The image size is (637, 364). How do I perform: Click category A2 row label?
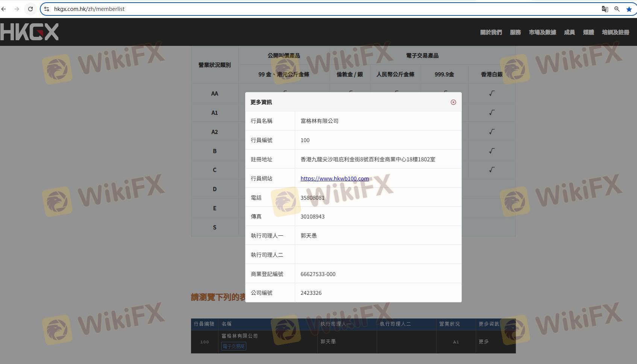coord(215,132)
